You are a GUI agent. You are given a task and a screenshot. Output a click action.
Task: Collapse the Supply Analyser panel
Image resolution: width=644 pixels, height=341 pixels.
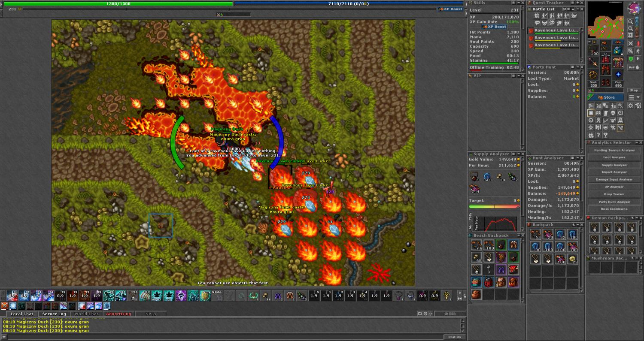coord(518,154)
